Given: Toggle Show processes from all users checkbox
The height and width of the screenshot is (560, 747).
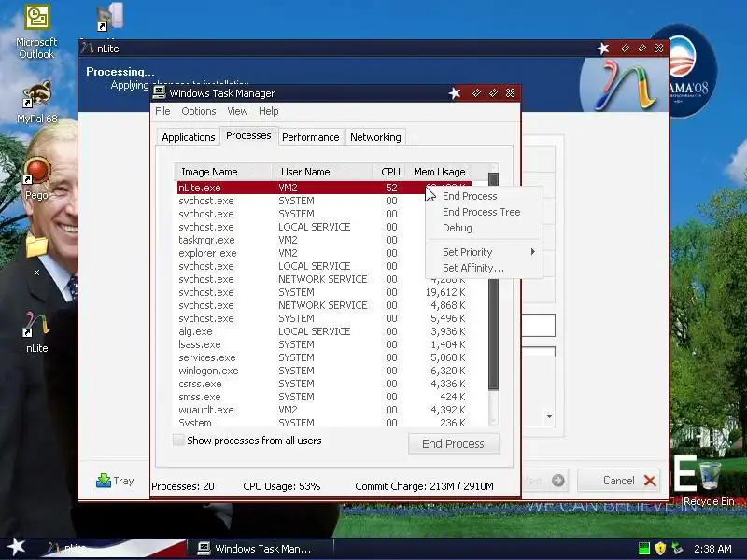Looking at the screenshot, I should pyautogui.click(x=178, y=440).
